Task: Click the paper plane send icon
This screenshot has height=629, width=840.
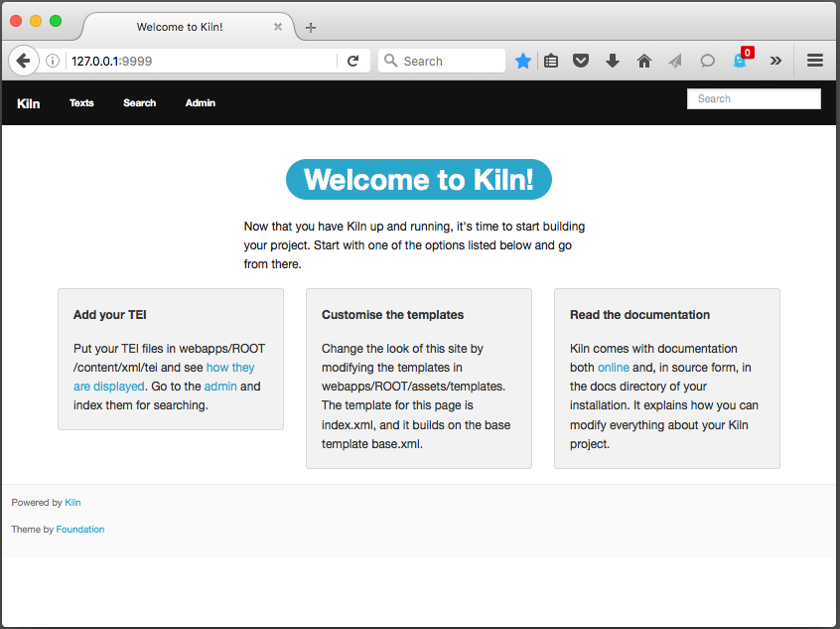Action: point(675,61)
